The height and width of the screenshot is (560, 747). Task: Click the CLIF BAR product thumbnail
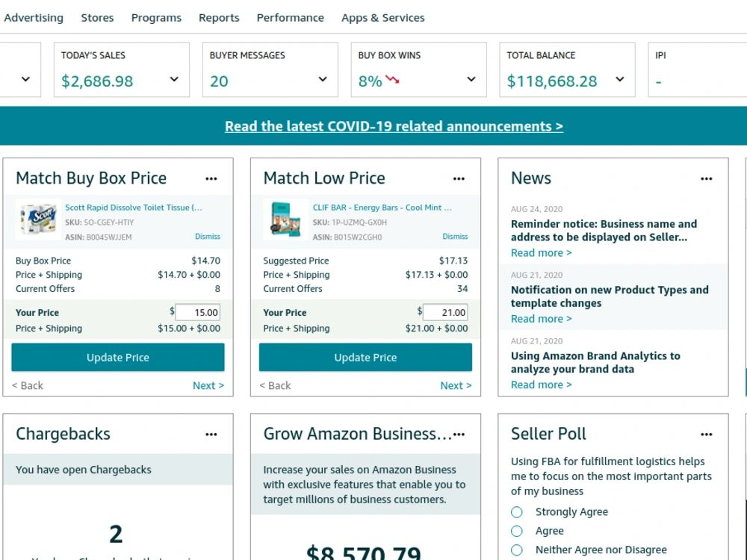click(x=286, y=219)
